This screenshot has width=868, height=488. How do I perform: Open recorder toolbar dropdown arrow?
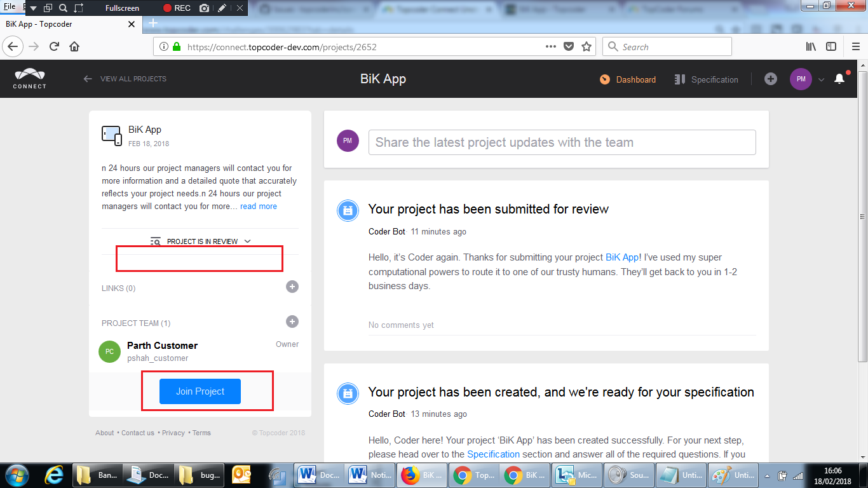pyautogui.click(x=33, y=8)
